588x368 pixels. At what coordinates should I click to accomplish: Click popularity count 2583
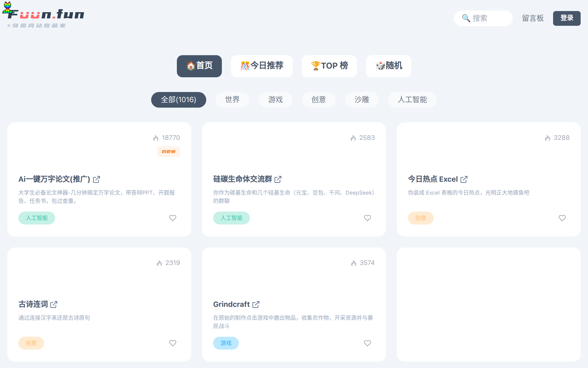[x=367, y=138]
